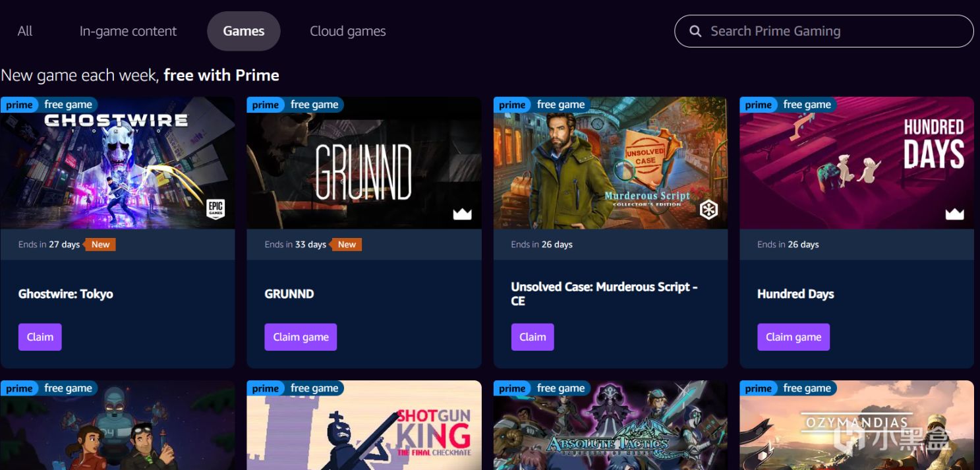Claim Unsolved Case: Murderous Script CE
This screenshot has height=470, width=980.
pyautogui.click(x=533, y=337)
